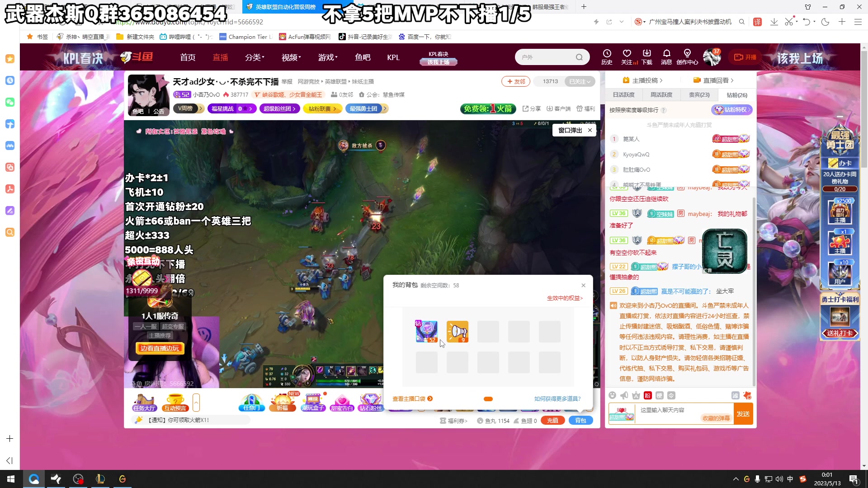The height and width of the screenshot is (488, 868).
Task: Open 查看主播口袋 link
Action: [412, 399]
